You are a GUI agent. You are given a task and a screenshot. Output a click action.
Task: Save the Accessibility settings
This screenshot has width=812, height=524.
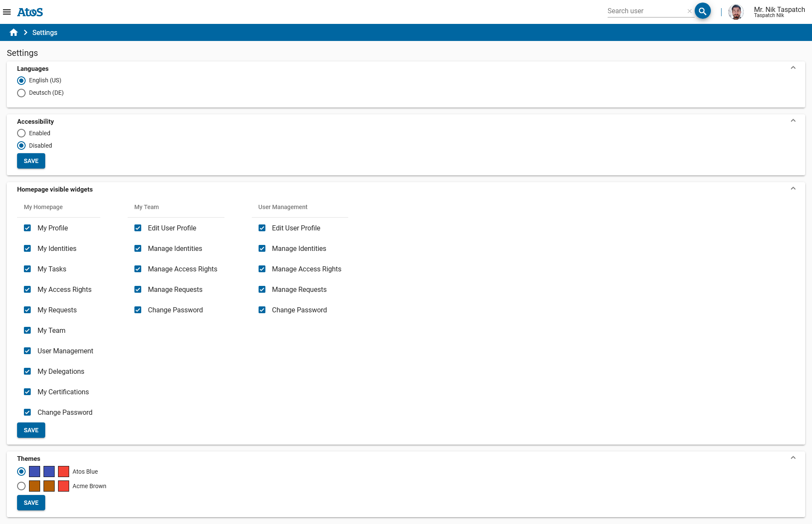click(x=31, y=161)
